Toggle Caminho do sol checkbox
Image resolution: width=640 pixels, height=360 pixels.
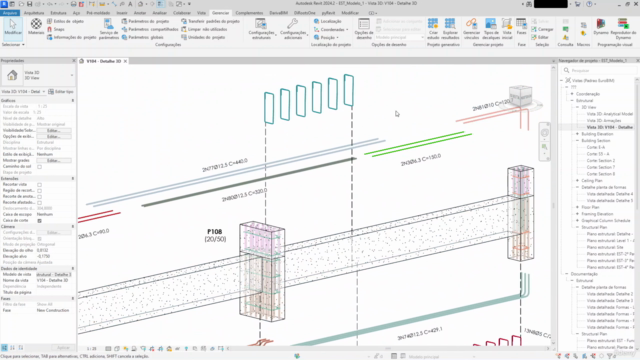[x=39, y=167]
